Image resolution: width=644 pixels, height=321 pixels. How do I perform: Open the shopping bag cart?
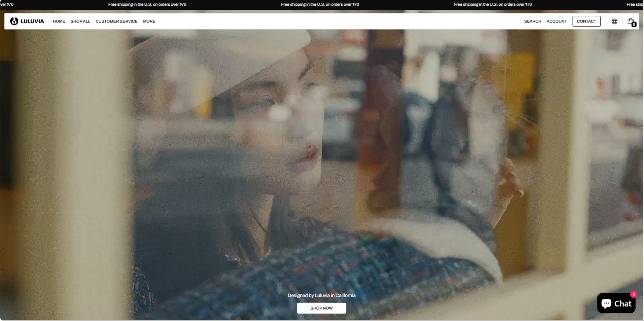point(631,21)
